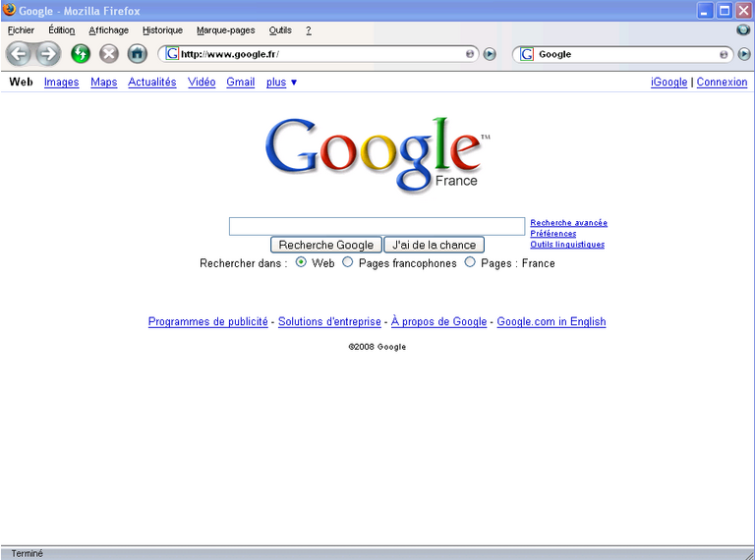The width and height of the screenshot is (755, 560).
Task: Click the Recherche Google button
Action: pyautogui.click(x=326, y=245)
